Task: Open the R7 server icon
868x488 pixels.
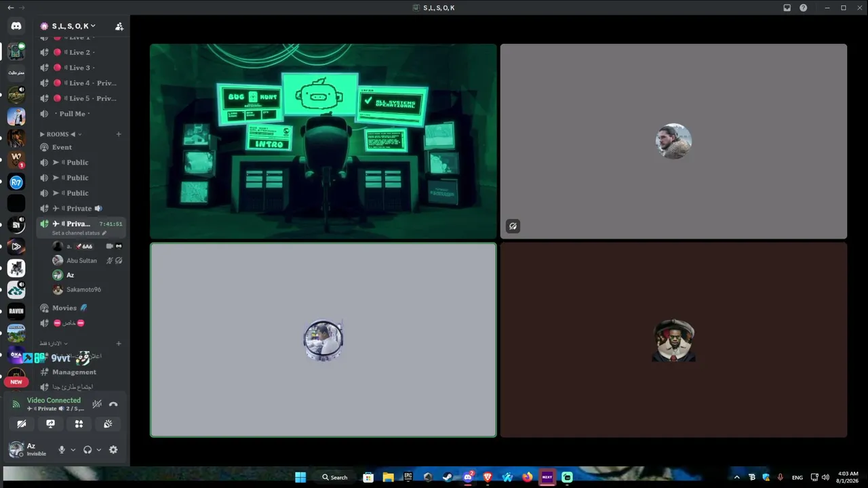Action: pos(16,182)
